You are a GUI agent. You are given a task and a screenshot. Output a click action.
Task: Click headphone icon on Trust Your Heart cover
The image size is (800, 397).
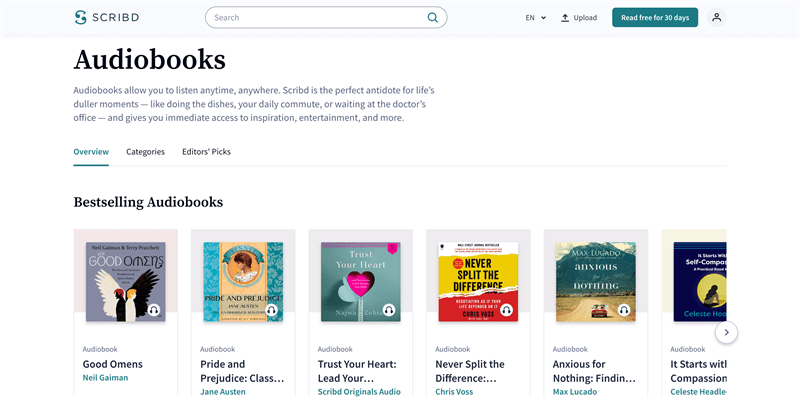[389, 310]
